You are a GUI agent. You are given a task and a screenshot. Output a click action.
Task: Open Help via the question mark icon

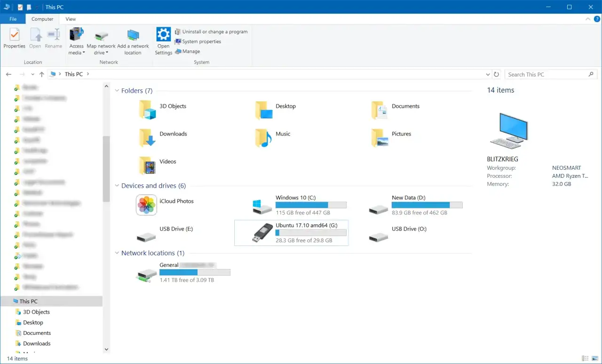[x=597, y=19]
